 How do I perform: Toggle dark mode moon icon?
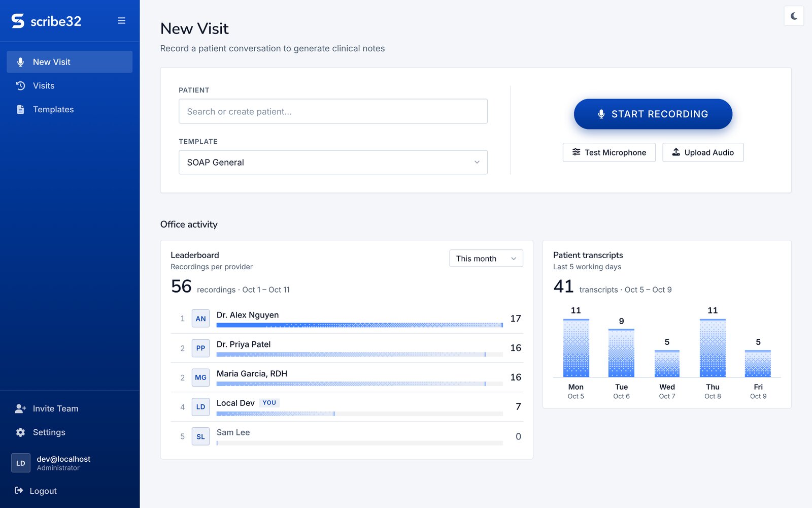click(x=794, y=16)
